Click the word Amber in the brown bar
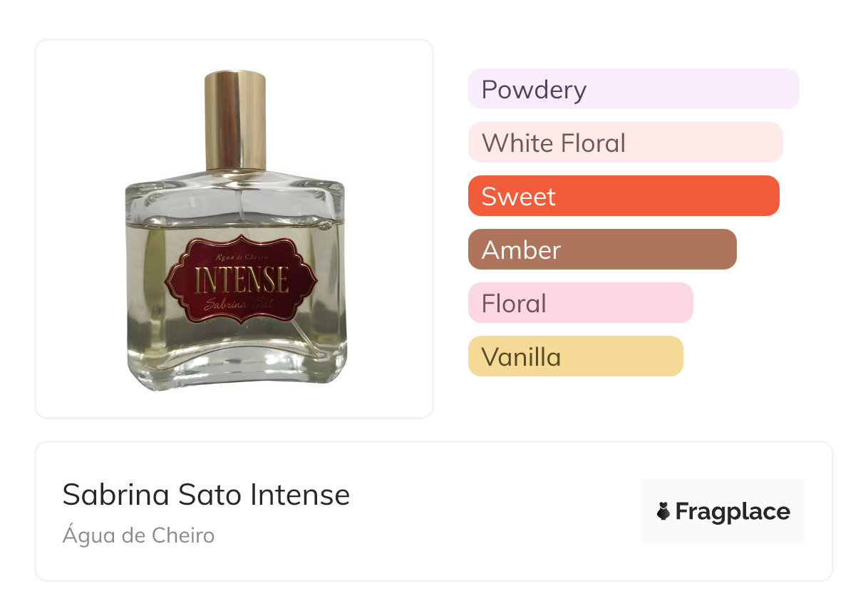The width and height of the screenshot is (868, 616). (521, 250)
